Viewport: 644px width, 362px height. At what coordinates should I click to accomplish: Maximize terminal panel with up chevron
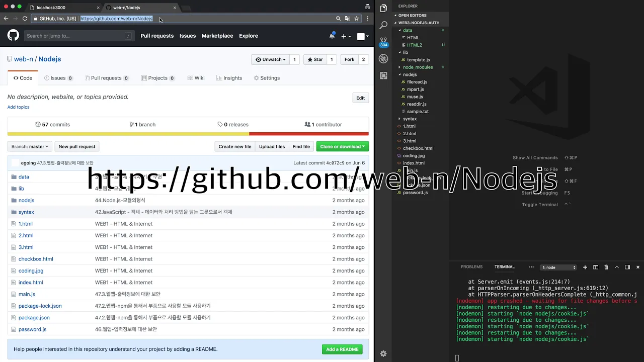point(617,267)
